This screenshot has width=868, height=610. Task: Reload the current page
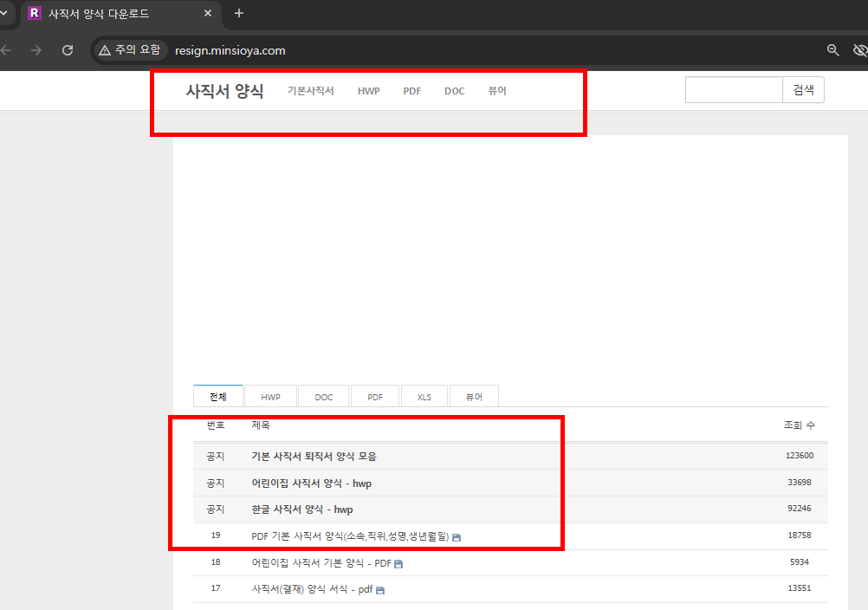(x=67, y=49)
